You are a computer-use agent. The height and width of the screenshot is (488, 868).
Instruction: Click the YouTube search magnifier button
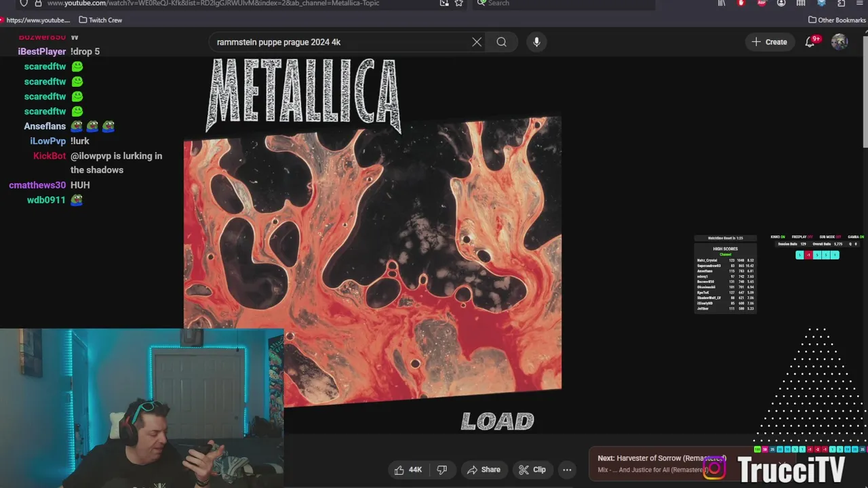[x=501, y=42]
